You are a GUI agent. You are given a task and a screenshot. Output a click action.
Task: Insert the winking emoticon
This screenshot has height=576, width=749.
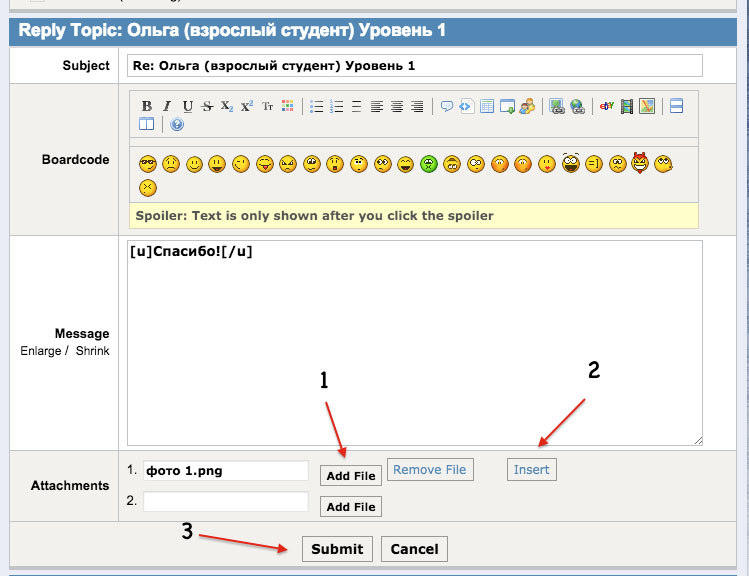(241, 164)
